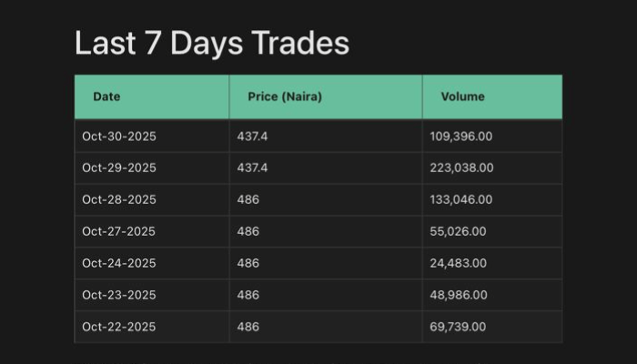Click the Volume column header
This screenshot has width=637, height=364.
(463, 96)
